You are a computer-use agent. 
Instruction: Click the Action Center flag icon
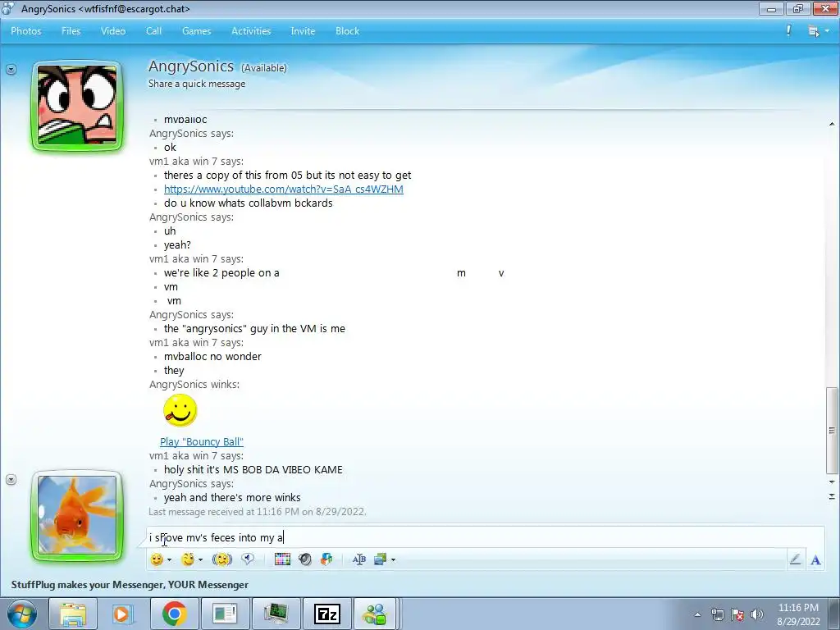[x=737, y=614]
